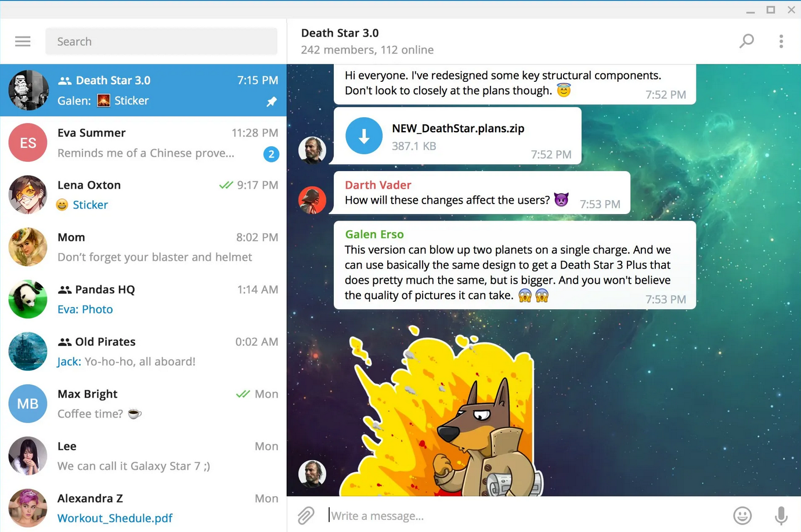Open the emoji picker icon

pos(742,515)
